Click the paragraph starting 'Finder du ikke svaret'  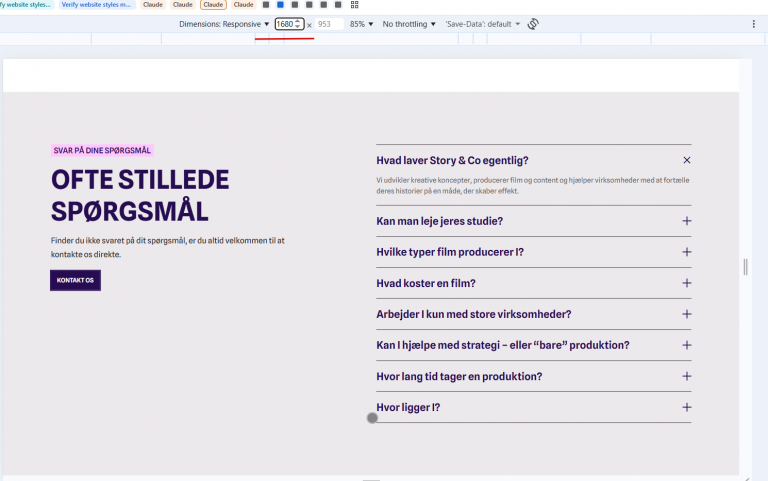(168, 247)
